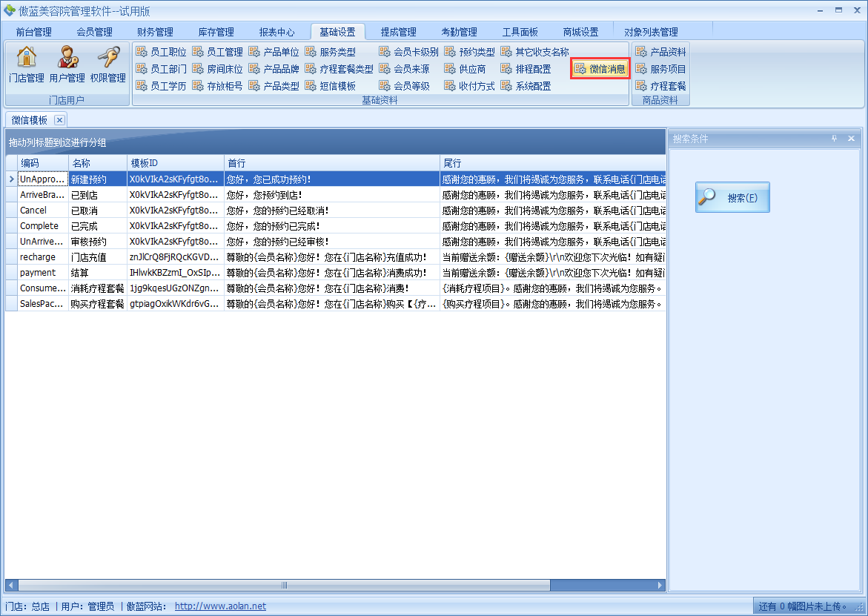The height and width of the screenshot is (616, 868).
Task: Open 产品资料 product data item
Action: pyautogui.click(x=660, y=52)
